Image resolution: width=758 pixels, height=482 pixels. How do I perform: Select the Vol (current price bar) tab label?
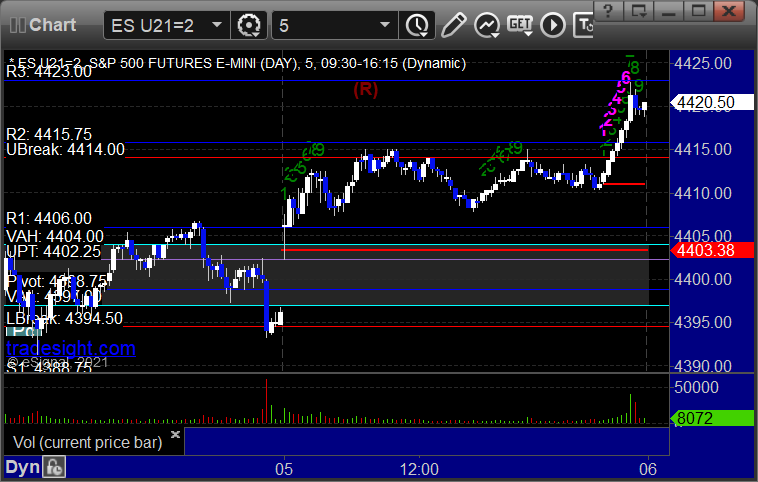[87, 442]
